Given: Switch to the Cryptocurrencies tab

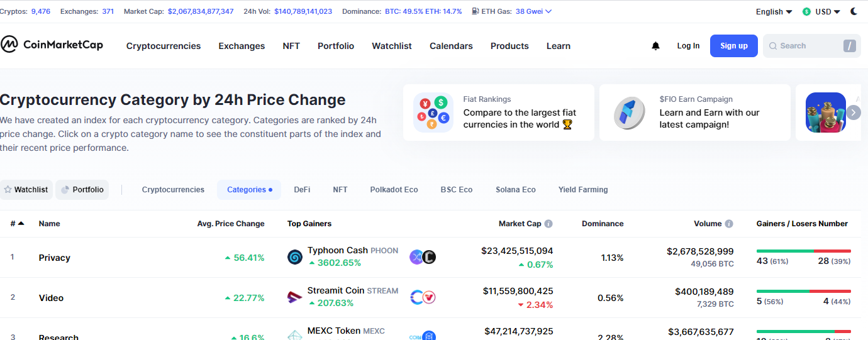Looking at the screenshot, I should pyautogui.click(x=173, y=189).
